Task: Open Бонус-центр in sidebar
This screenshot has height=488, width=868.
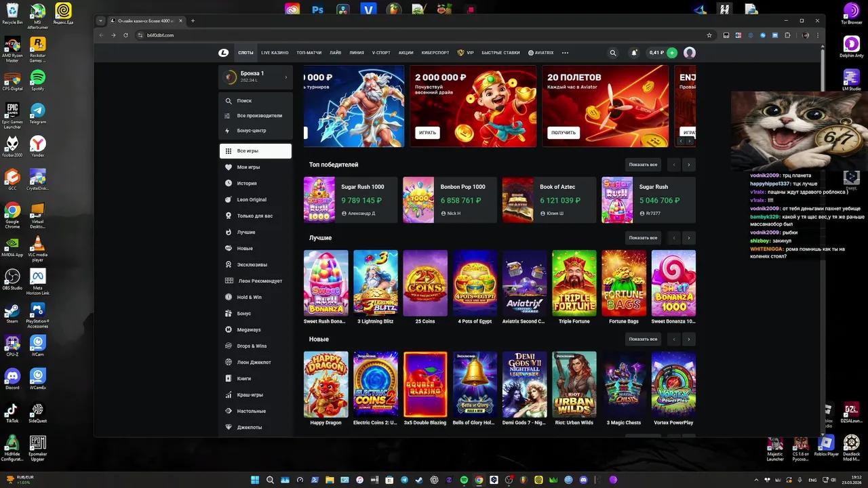Action: [x=256, y=130]
